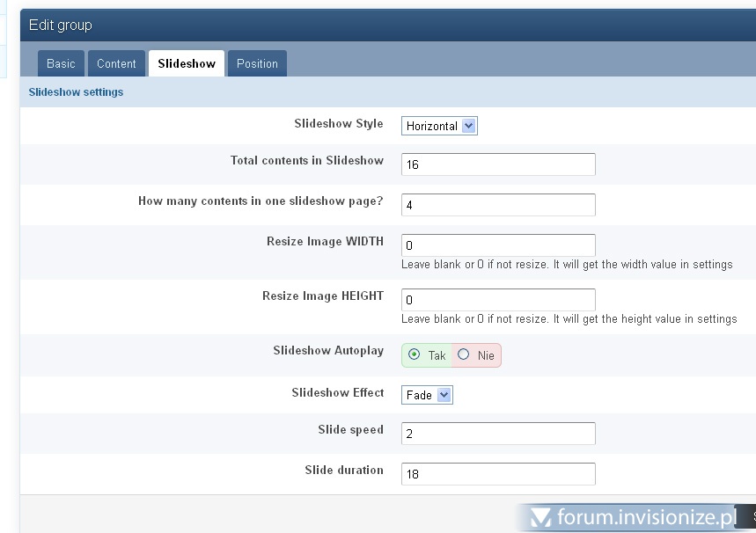Select the Slideshow tab

[x=187, y=63]
